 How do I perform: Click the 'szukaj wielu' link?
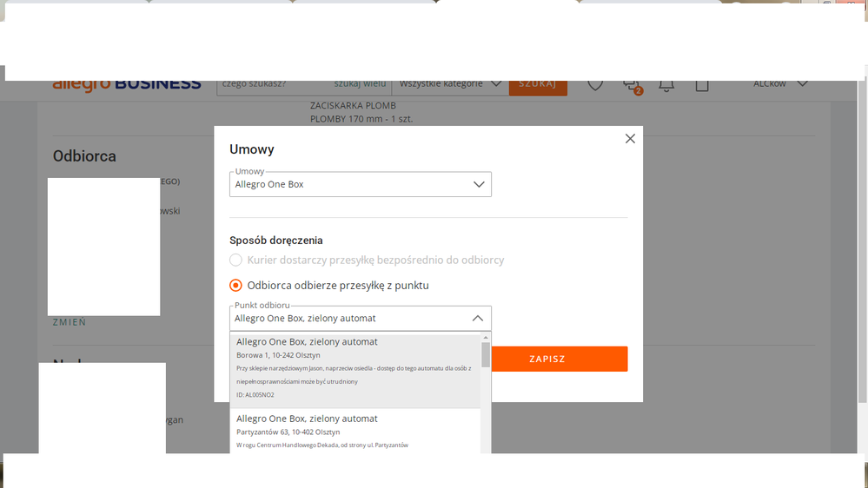click(x=360, y=84)
